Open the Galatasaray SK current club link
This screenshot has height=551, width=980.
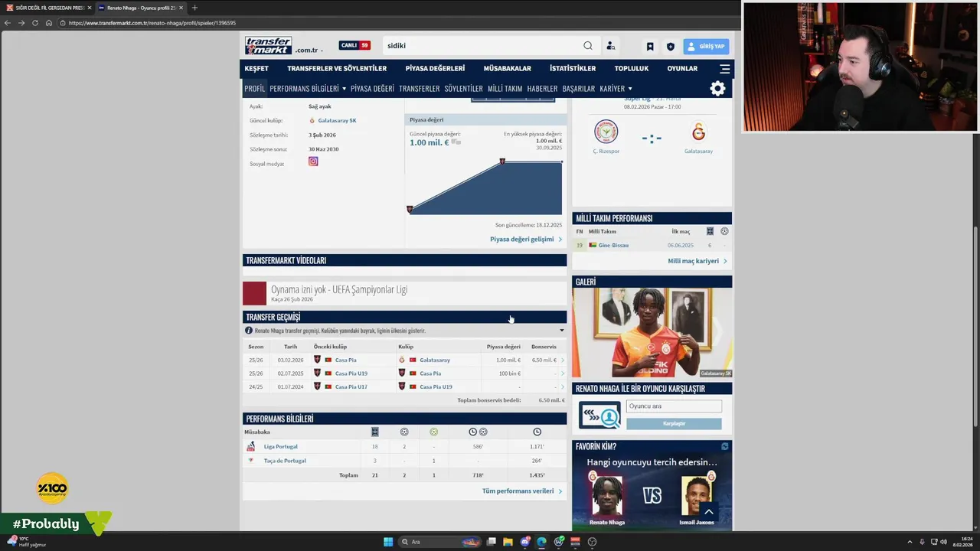[x=337, y=120]
